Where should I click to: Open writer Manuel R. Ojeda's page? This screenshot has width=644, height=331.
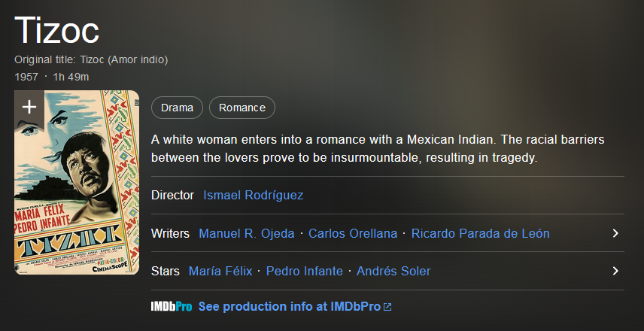pyautogui.click(x=247, y=233)
